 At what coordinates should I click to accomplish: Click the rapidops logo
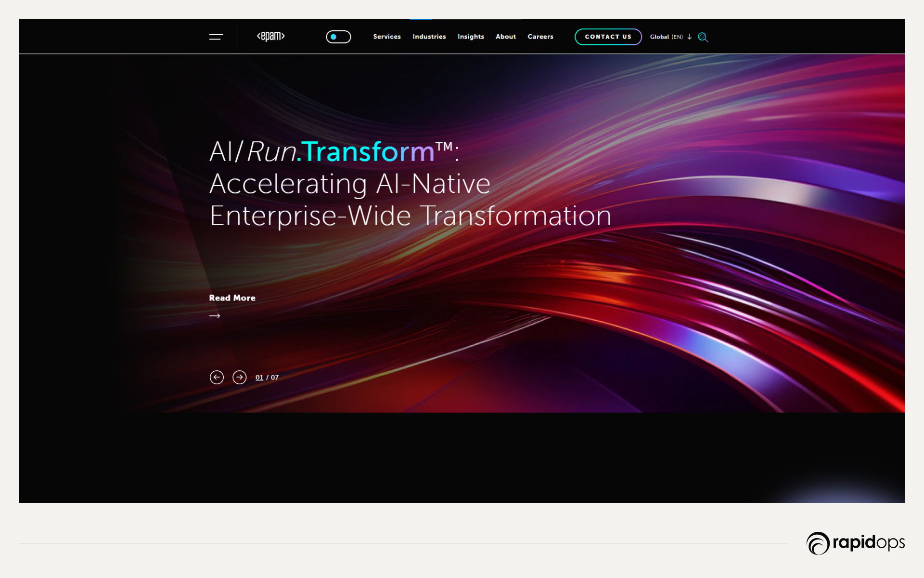coord(855,543)
